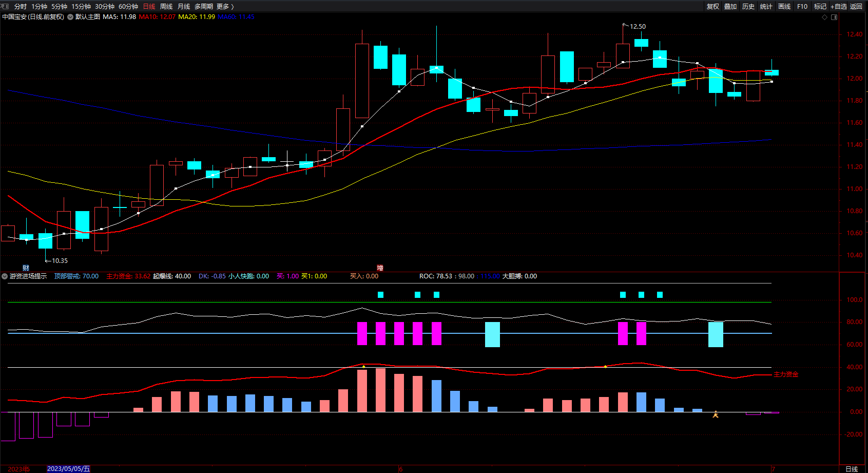
Task: Open the 历史 history button
Action: 748,7
